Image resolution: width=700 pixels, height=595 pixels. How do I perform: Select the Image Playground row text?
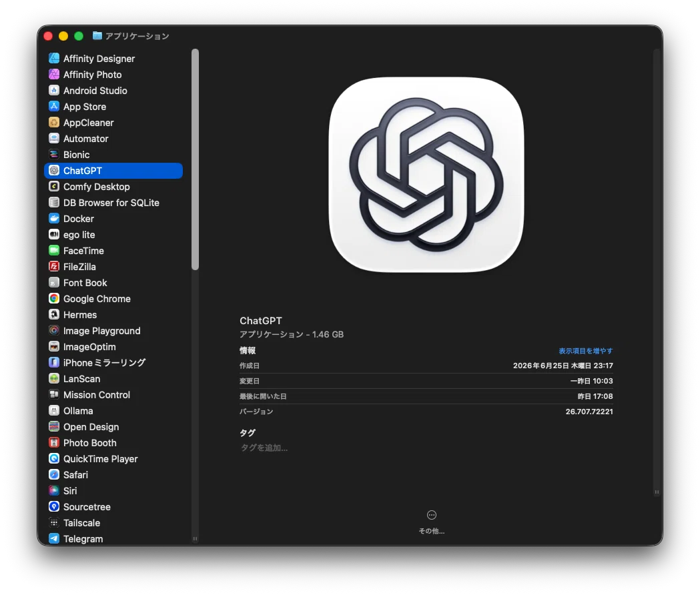click(102, 331)
